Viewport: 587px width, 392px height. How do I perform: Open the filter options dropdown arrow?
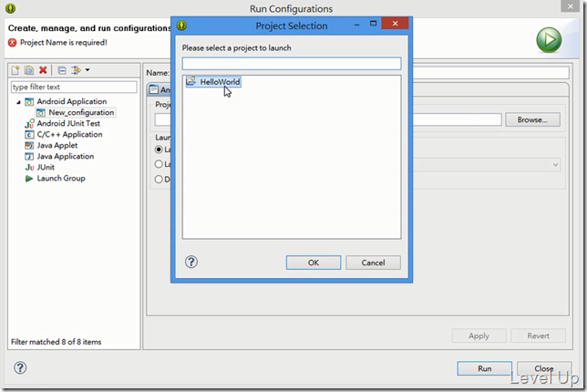[x=88, y=70]
